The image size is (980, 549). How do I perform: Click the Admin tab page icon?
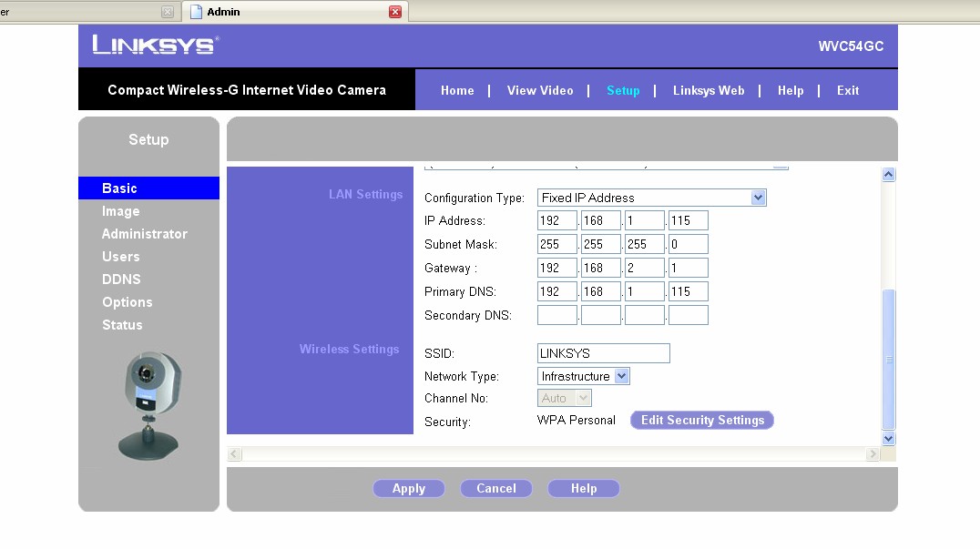196,12
